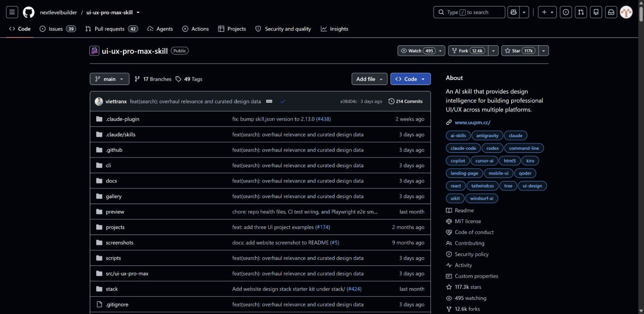Open the ui-design topic tag

(532, 186)
